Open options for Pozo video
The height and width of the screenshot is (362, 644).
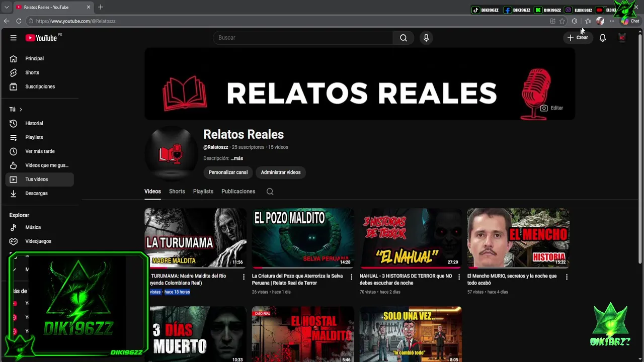tap(351, 277)
